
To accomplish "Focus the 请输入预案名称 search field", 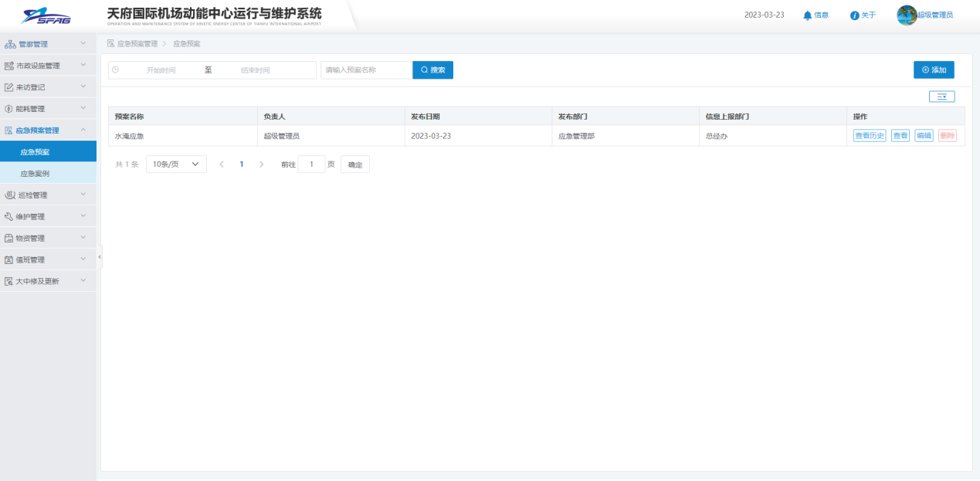I will (x=366, y=70).
